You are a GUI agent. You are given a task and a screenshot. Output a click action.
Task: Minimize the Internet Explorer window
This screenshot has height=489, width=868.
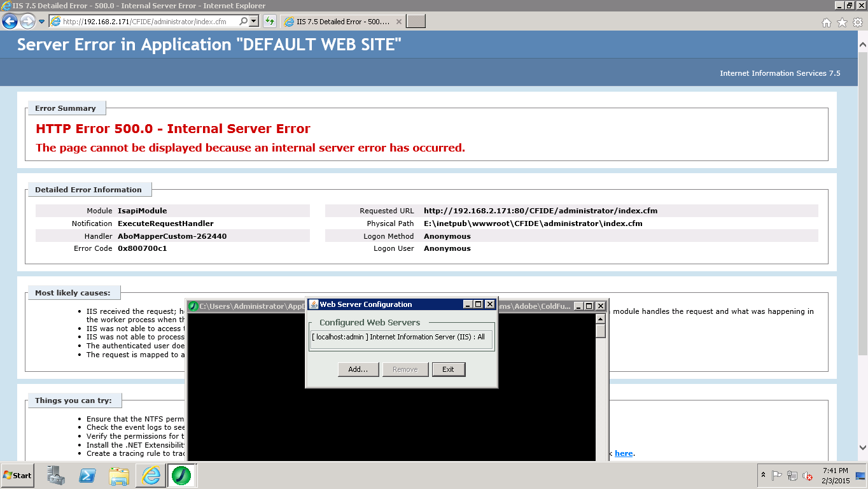[x=839, y=5]
